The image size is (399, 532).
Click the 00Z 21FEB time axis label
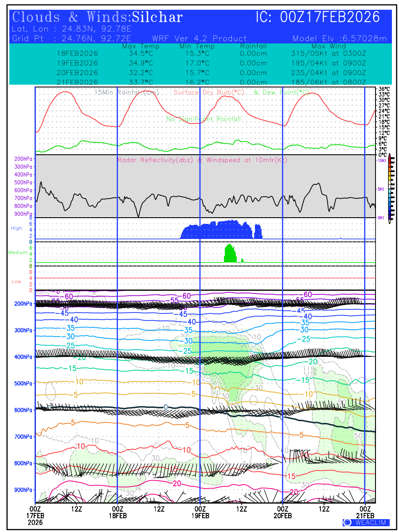click(365, 512)
